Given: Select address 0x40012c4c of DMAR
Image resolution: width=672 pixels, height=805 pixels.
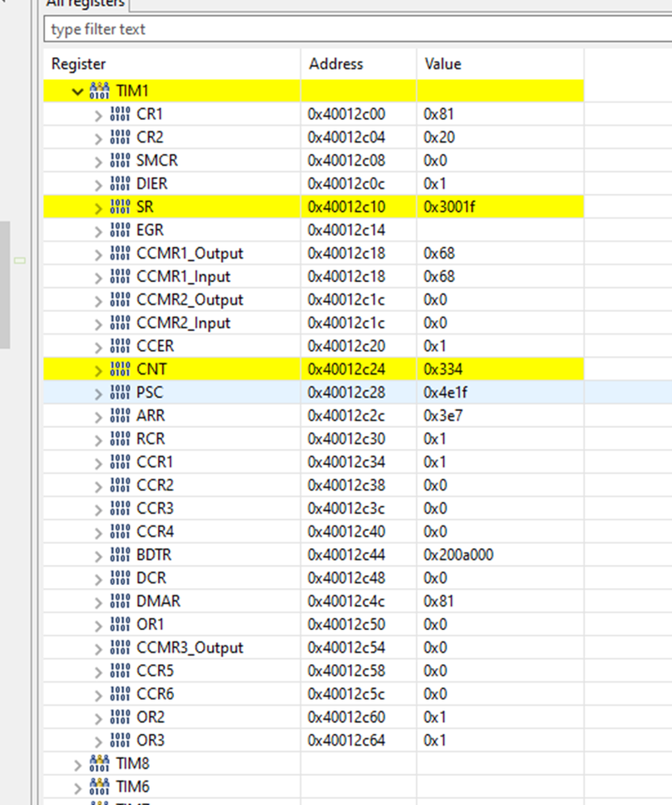Looking at the screenshot, I should click(346, 601).
